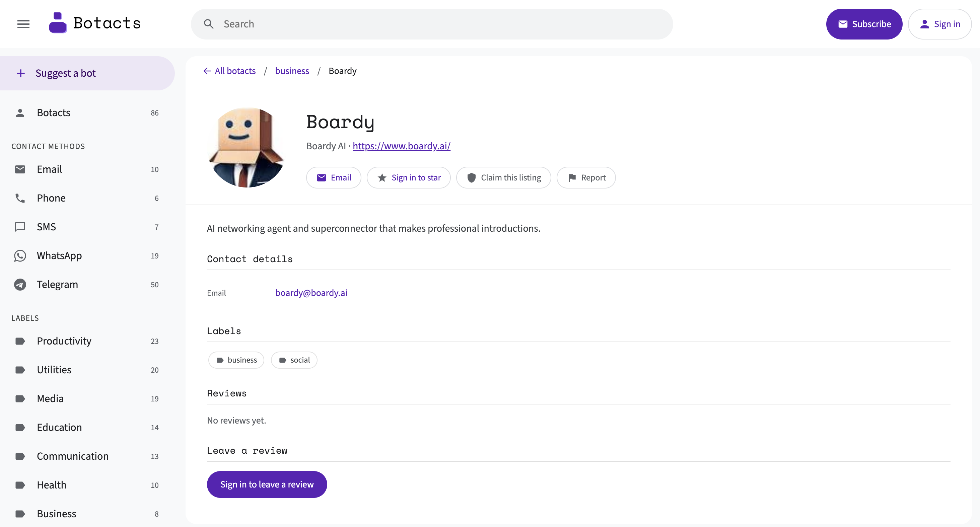The image size is (980, 527).
Task: Click the tag icon beside Media
Action: [x=20, y=398]
